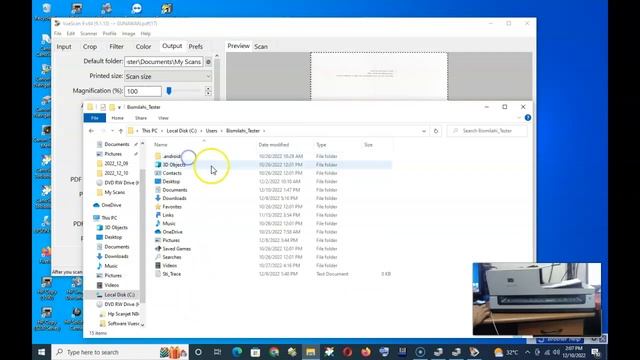Screen dimensions: 640x360
Task: Open Firefox from the taskbar
Action: (x=366, y=352)
